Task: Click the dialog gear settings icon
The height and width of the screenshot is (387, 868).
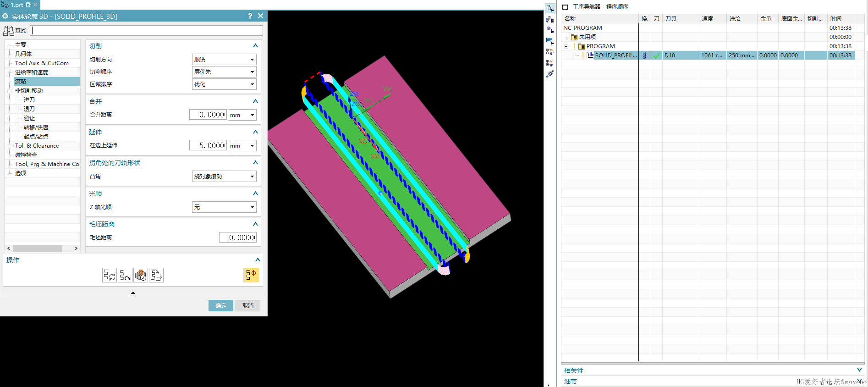Action: point(5,16)
